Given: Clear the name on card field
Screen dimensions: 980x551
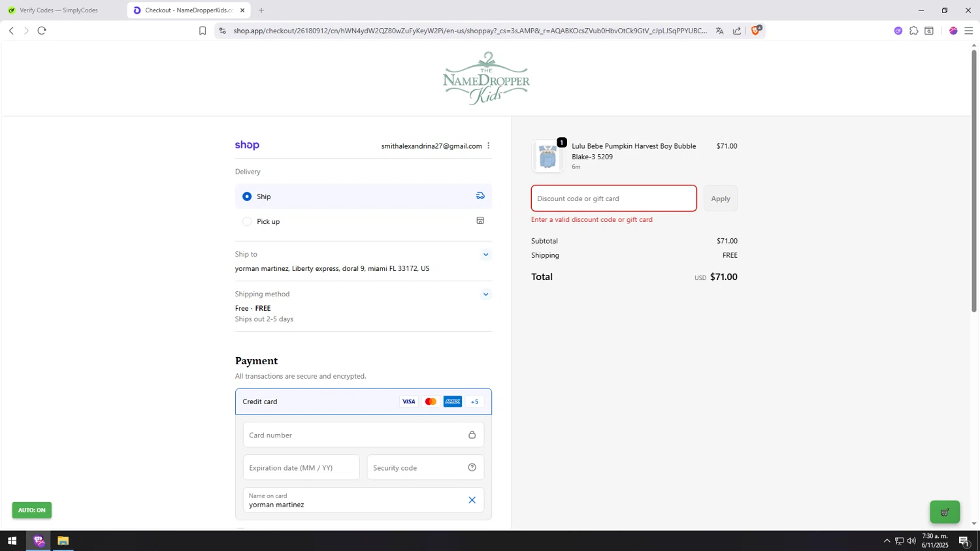Looking at the screenshot, I should (472, 500).
